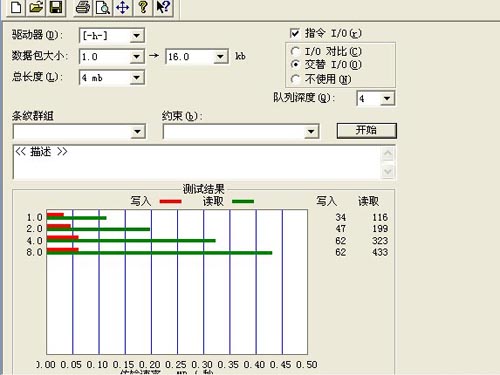Select the 交替 I/O radio option
Screen dimensions: 500x375
pos(294,64)
